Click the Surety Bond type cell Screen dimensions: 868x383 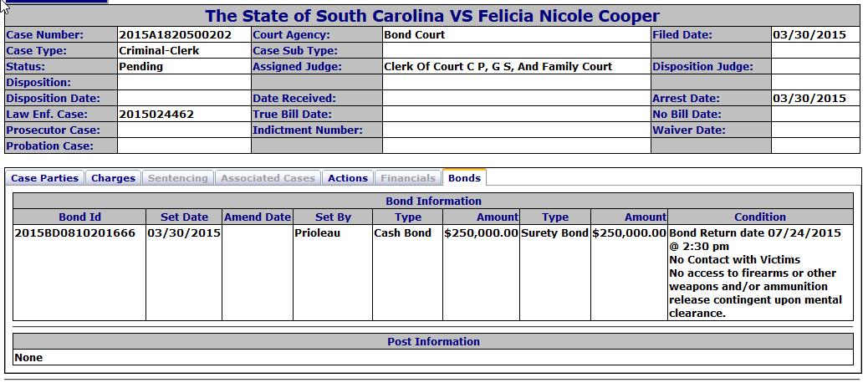[x=554, y=233]
